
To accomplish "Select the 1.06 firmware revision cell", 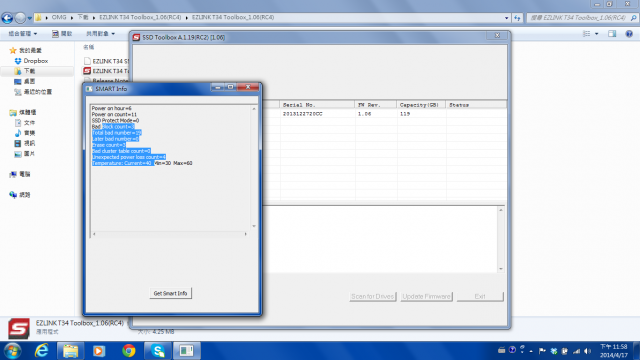I will tap(364, 114).
